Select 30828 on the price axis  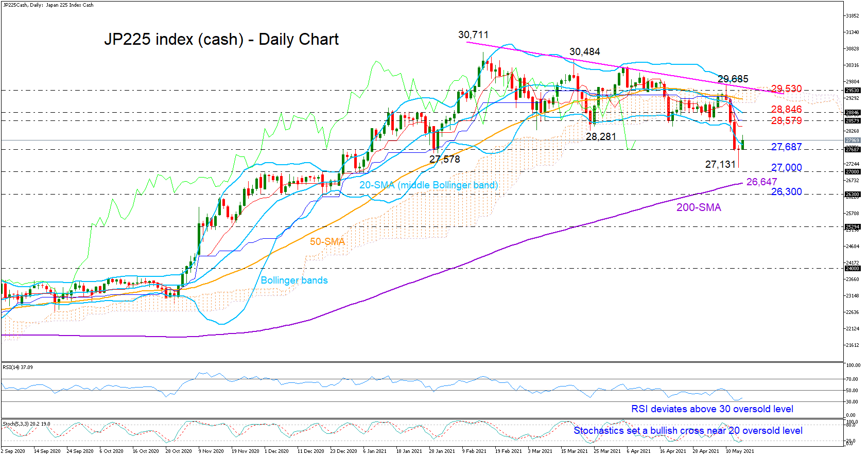coord(852,49)
